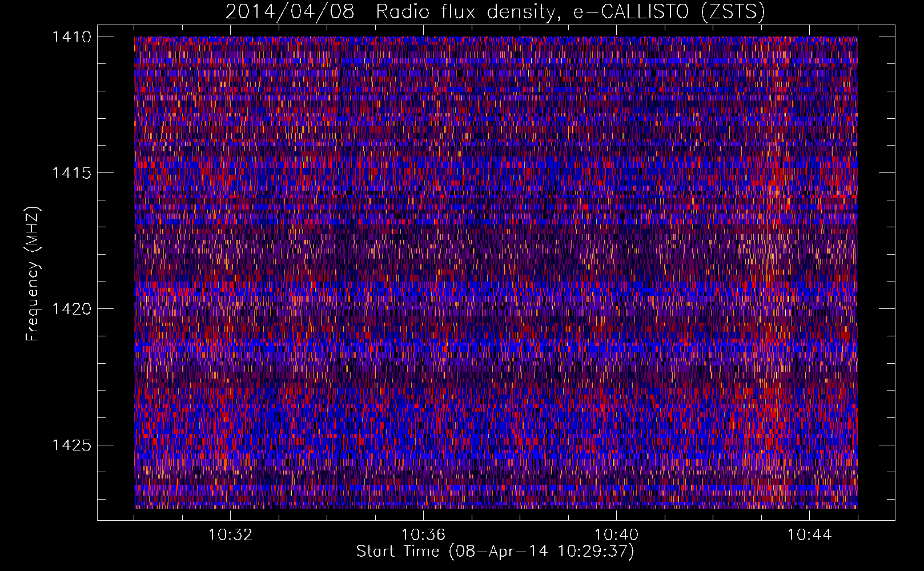Click the 10:36 time tick label

(x=423, y=535)
